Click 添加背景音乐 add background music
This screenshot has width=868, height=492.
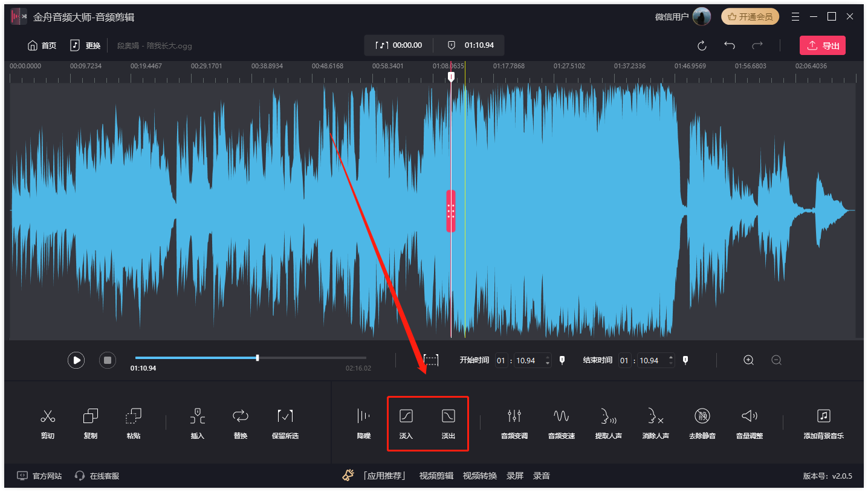(824, 423)
